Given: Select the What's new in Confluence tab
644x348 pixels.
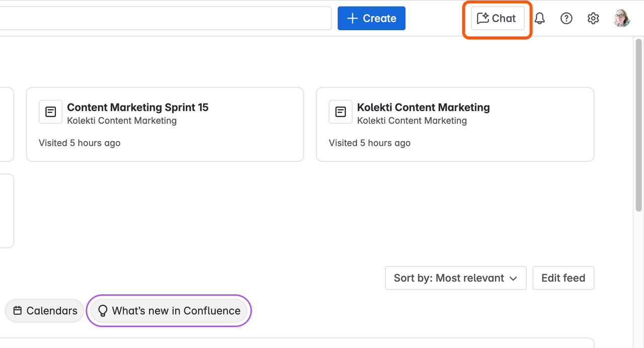Looking at the screenshot, I should click(x=169, y=311).
